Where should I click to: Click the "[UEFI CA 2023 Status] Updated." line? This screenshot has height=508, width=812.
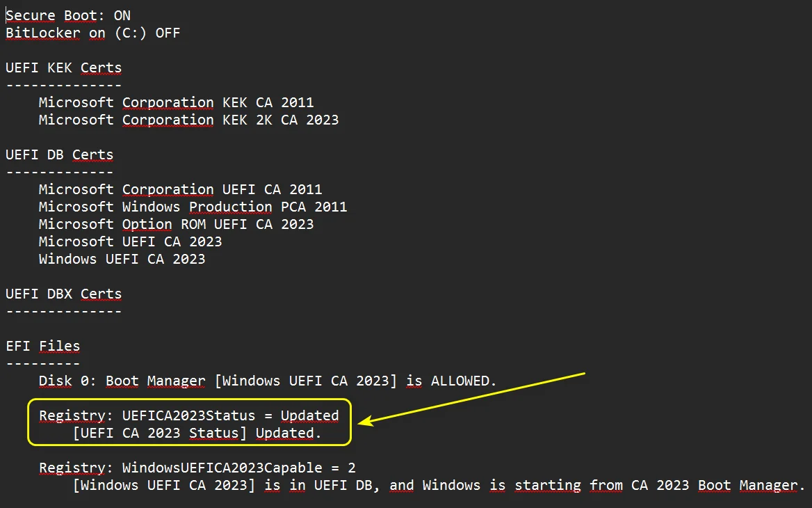pyautogui.click(x=197, y=434)
